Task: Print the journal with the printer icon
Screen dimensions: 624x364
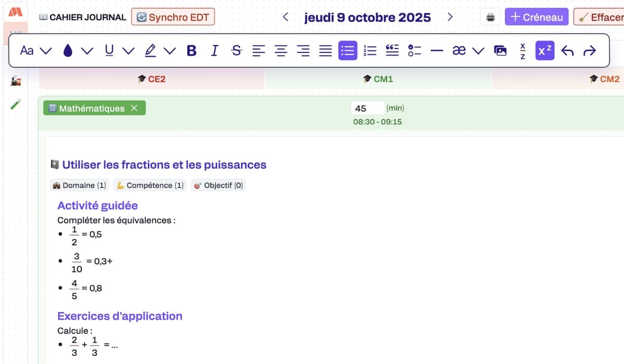Action: 490,17
